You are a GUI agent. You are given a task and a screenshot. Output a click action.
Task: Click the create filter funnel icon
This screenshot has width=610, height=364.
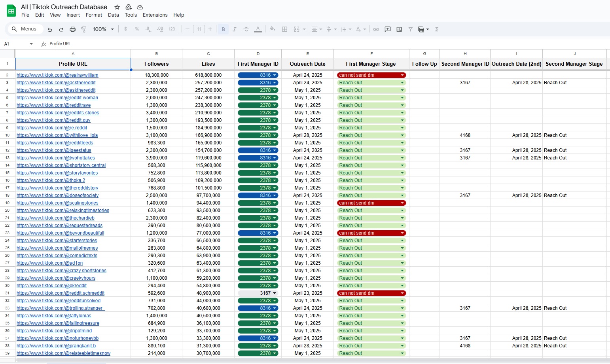[x=411, y=29]
